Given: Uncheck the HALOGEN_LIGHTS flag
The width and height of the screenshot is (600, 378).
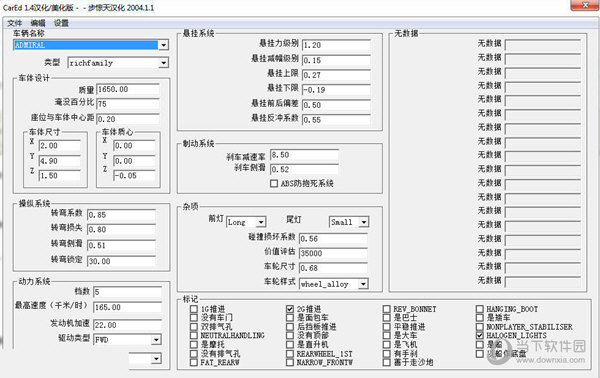Looking at the screenshot, I should click(x=479, y=336).
